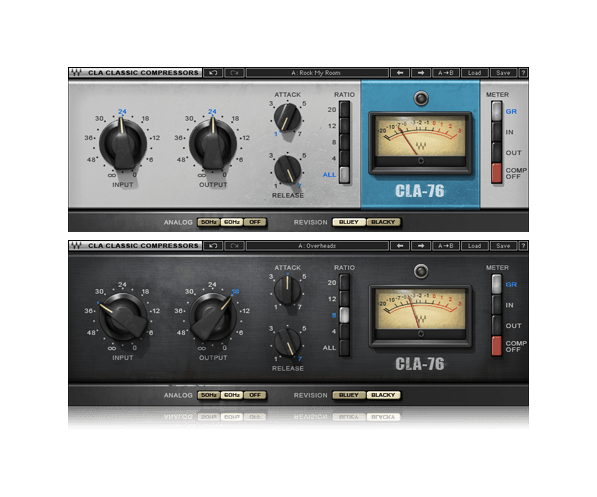Set meter to IN on black CLA-76
Screen dimensions: 597x497
click(x=496, y=305)
